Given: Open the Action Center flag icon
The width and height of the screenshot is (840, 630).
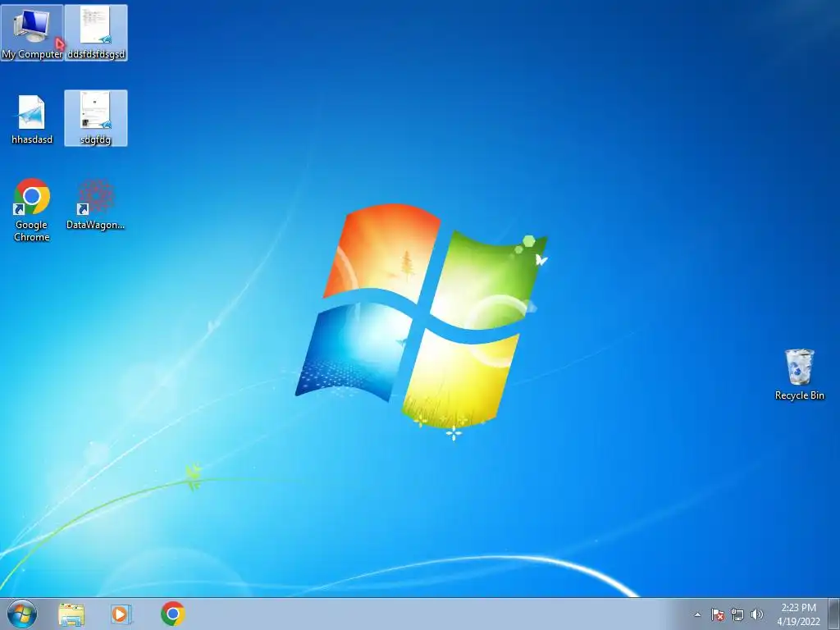Looking at the screenshot, I should [x=717, y=614].
